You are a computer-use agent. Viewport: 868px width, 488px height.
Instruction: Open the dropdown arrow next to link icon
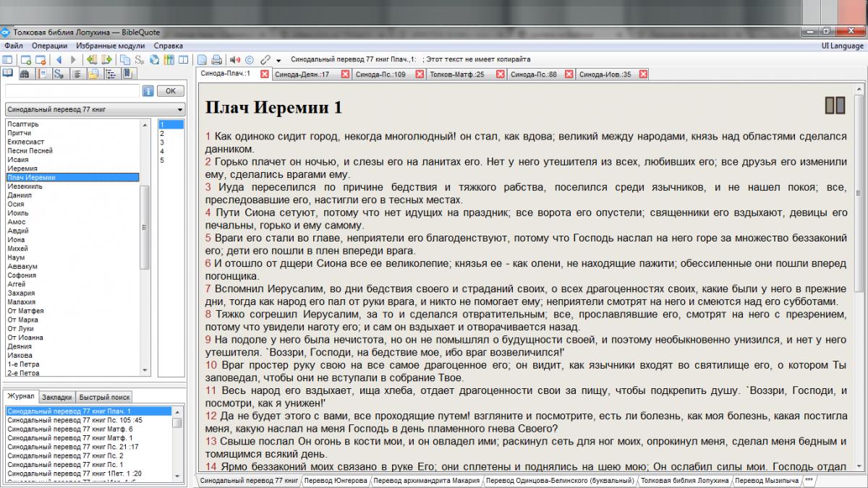(278, 61)
